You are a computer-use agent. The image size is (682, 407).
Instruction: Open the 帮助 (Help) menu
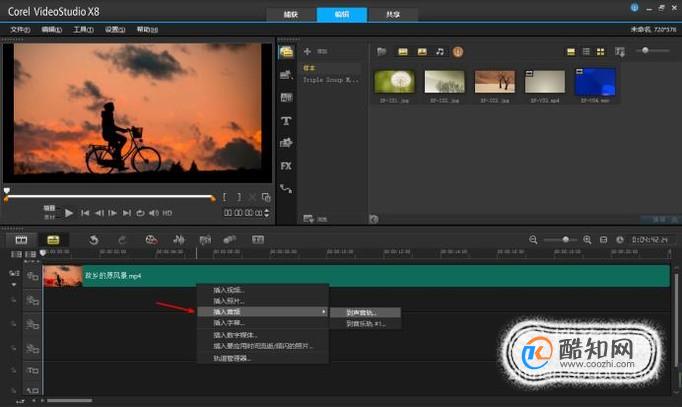coord(147,30)
